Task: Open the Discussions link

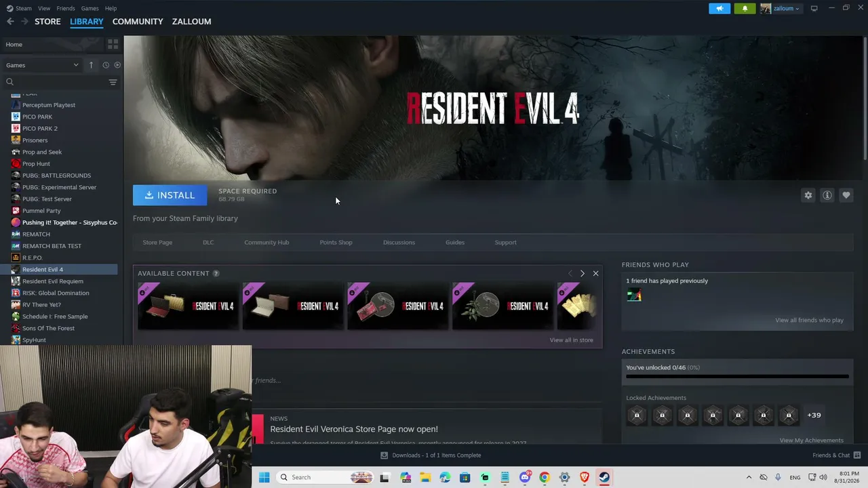Action: tap(399, 242)
